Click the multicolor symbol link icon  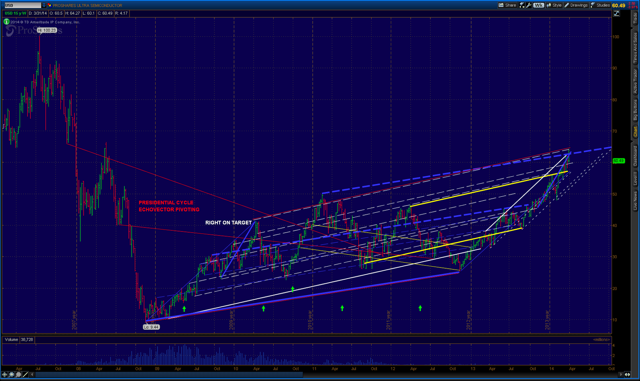(49, 5)
